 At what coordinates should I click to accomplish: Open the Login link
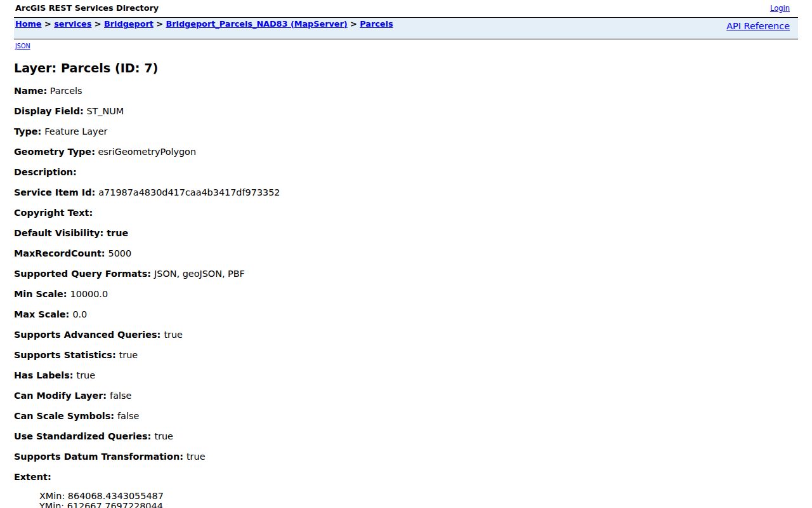coord(780,8)
